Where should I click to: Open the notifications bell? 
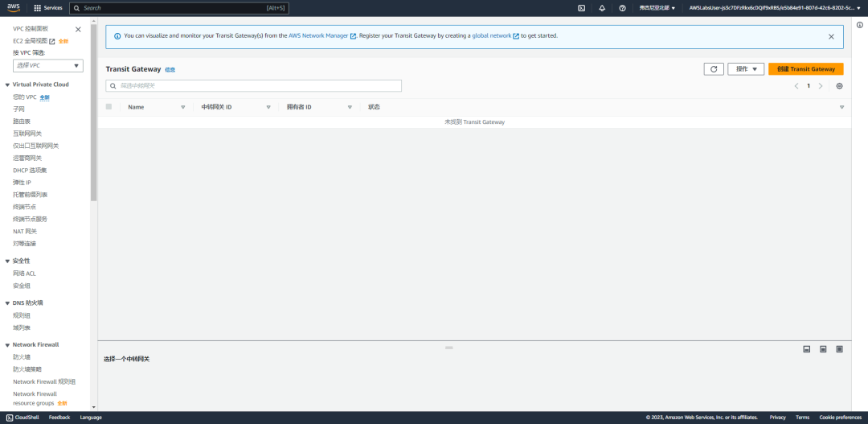tap(602, 8)
